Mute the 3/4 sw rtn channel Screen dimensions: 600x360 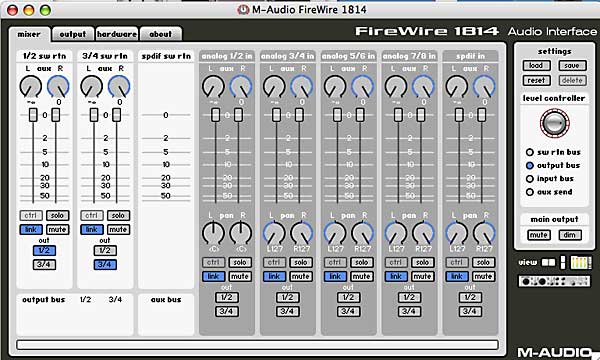pos(118,230)
